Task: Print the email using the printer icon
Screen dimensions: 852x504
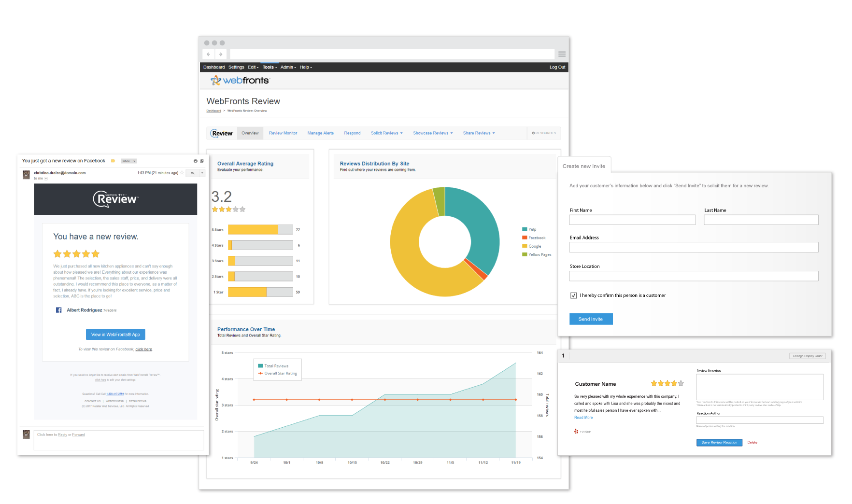Action: click(196, 161)
